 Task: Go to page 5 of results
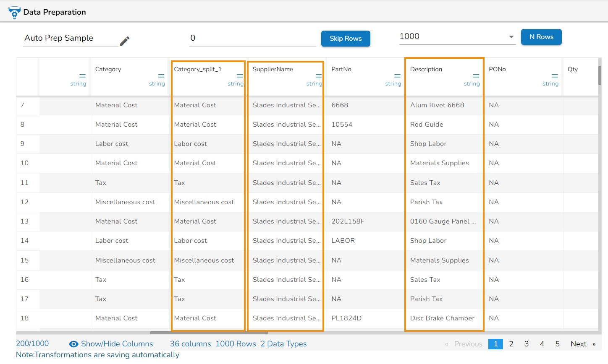click(x=557, y=344)
